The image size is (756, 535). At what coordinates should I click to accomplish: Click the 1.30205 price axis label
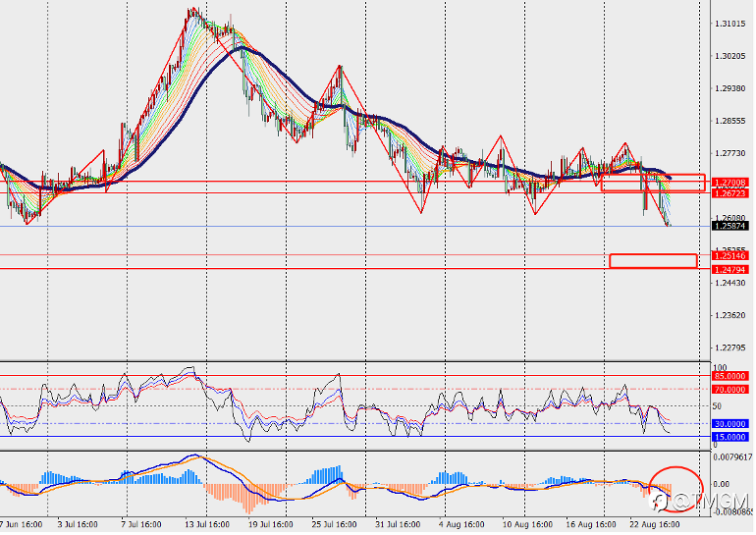click(729, 56)
